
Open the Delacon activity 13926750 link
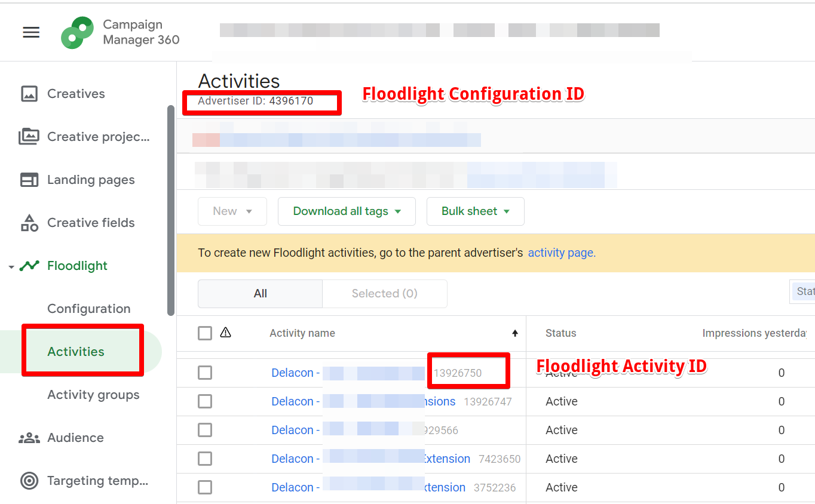click(x=348, y=373)
